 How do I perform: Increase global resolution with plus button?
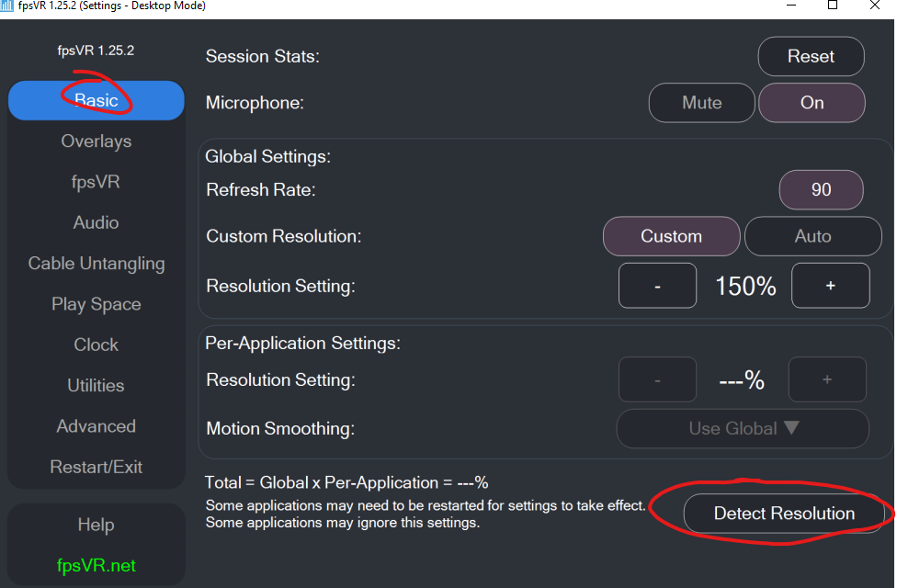(x=830, y=286)
